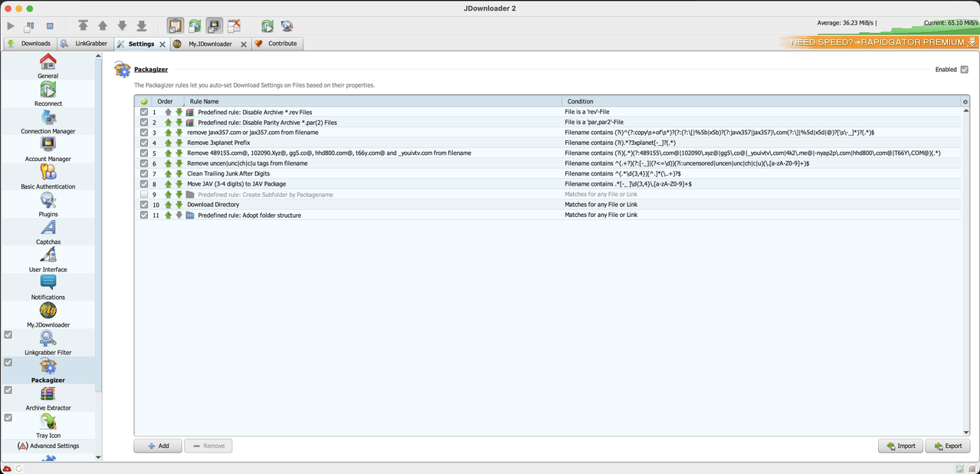Image resolution: width=980 pixels, height=474 pixels.
Task: Switch to the Downloads tab
Action: (x=29, y=44)
